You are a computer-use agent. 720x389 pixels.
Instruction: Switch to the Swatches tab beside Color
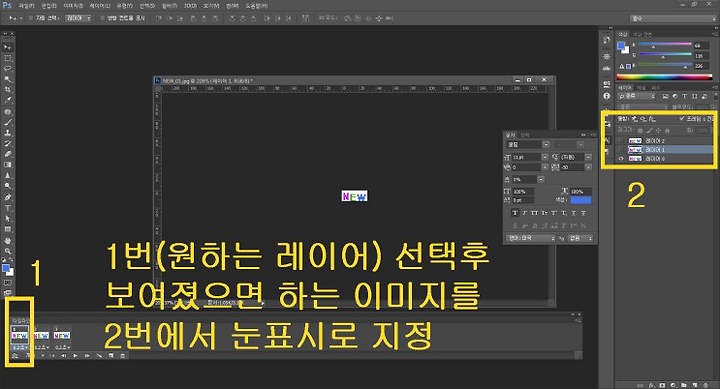pyautogui.click(x=642, y=34)
